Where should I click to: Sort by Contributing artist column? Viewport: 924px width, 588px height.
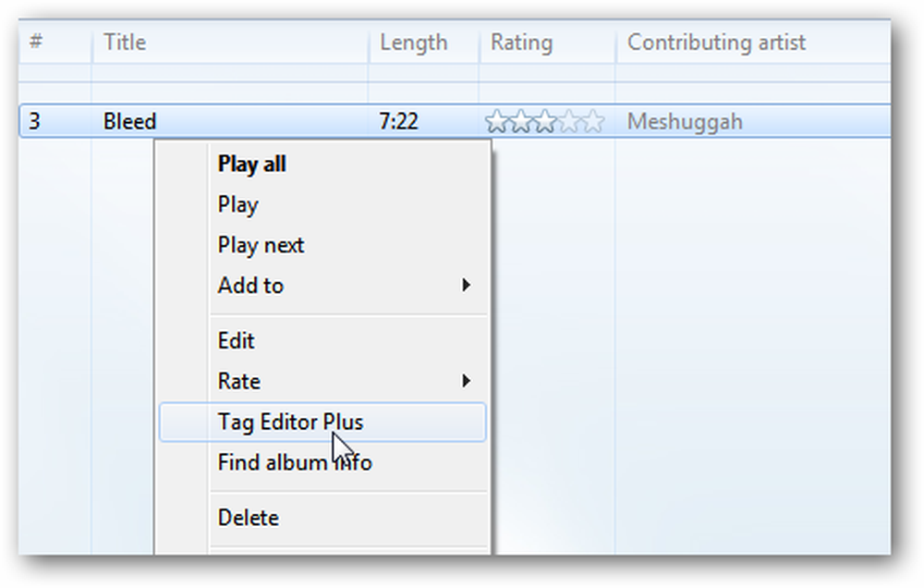[x=753, y=43]
